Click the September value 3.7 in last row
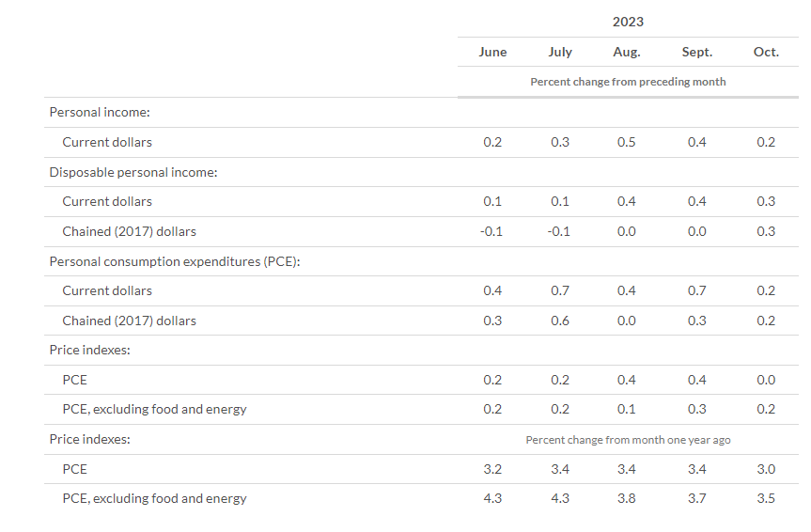Image resolution: width=811 pixels, height=532 pixels. click(x=696, y=498)
